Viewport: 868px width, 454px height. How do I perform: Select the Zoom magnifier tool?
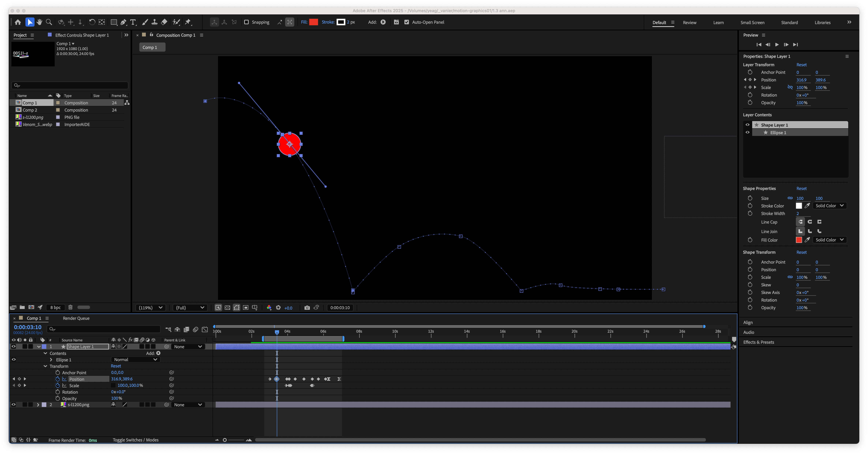coord(49,22)
